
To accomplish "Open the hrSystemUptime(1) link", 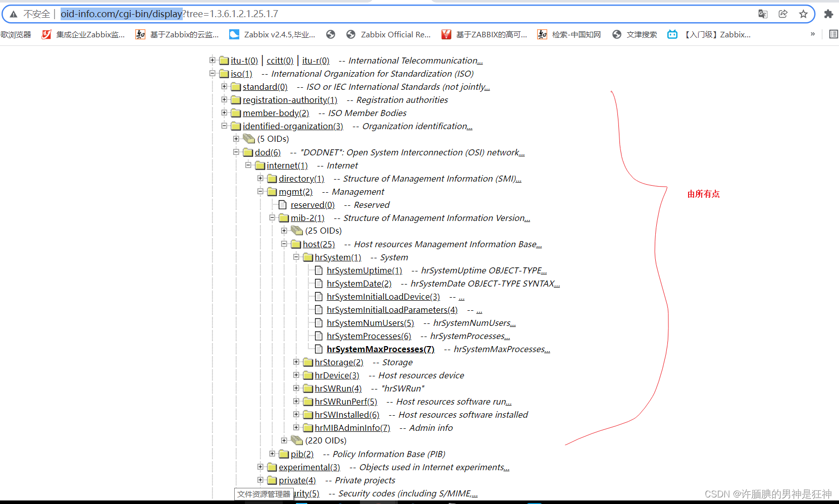I will click(364, 270).
